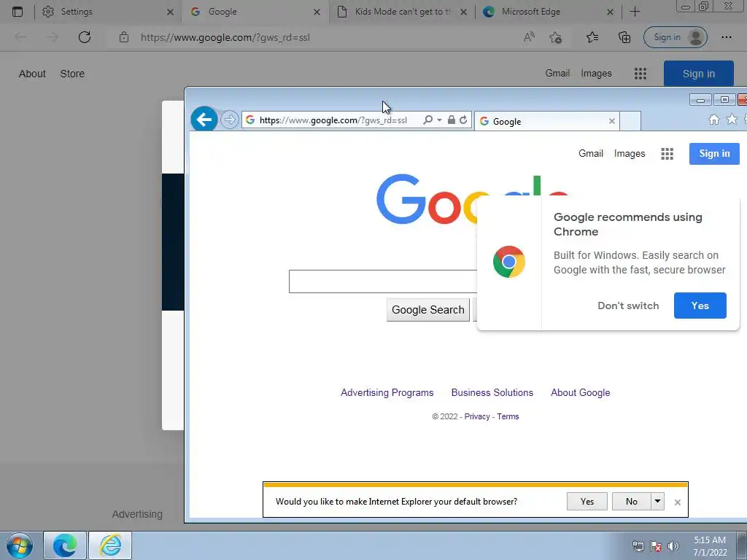Image resolution: width=747 pixels, height=560 pixels.
Task: Open Gmail link in IE window
Action: tap(591, 153)
